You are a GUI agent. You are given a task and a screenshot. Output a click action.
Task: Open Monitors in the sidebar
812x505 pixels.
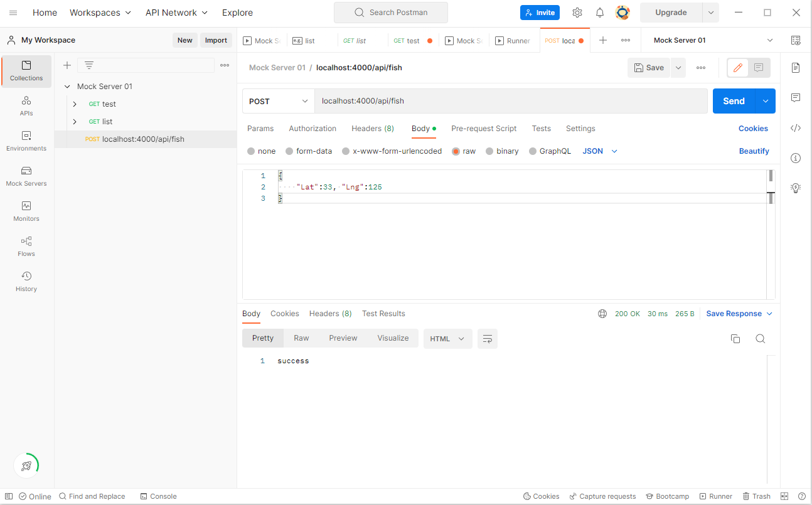coord(26,211)
